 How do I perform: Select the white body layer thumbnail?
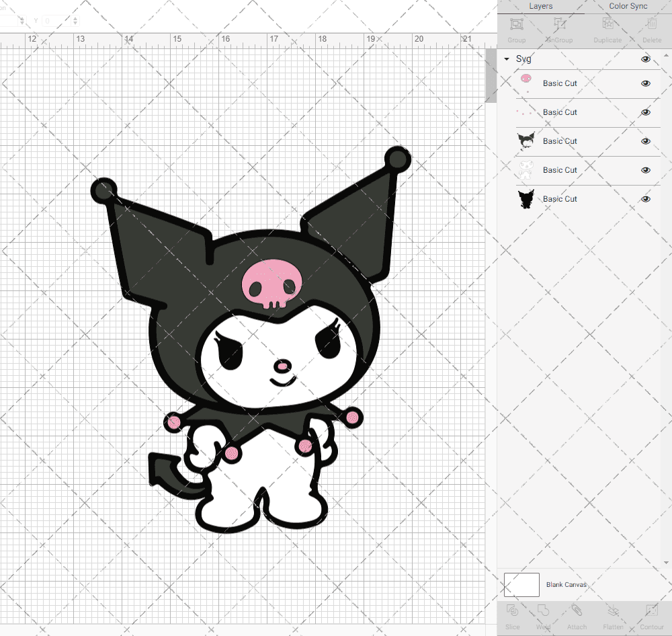526,170
